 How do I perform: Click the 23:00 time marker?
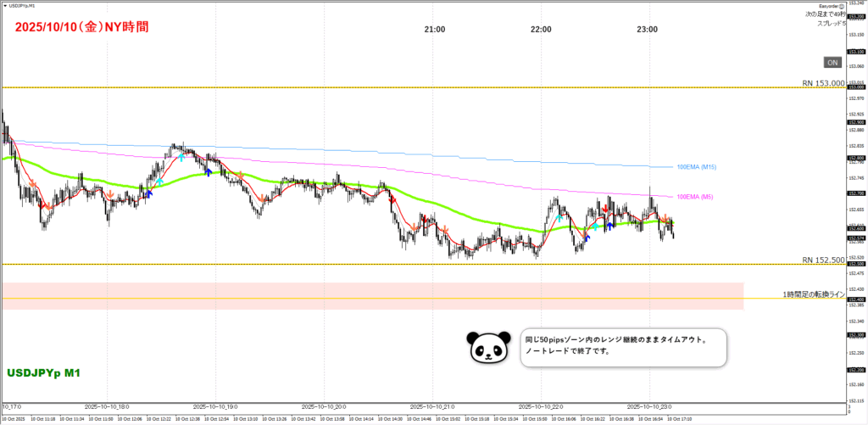coord(647,30)
